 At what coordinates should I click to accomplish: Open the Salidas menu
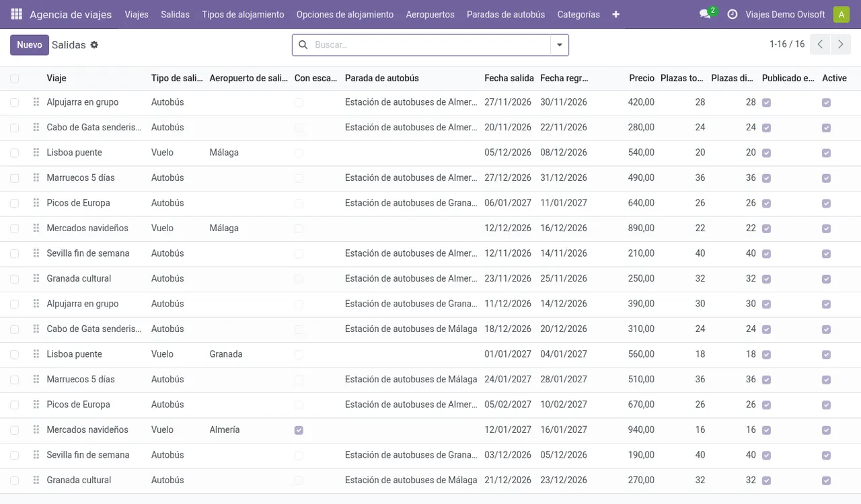coord(175,14)
